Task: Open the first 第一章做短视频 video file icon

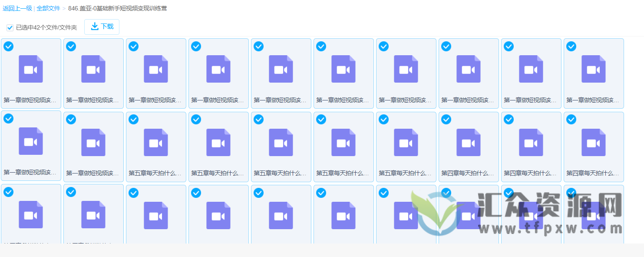Action: click(x=30, y=69)
